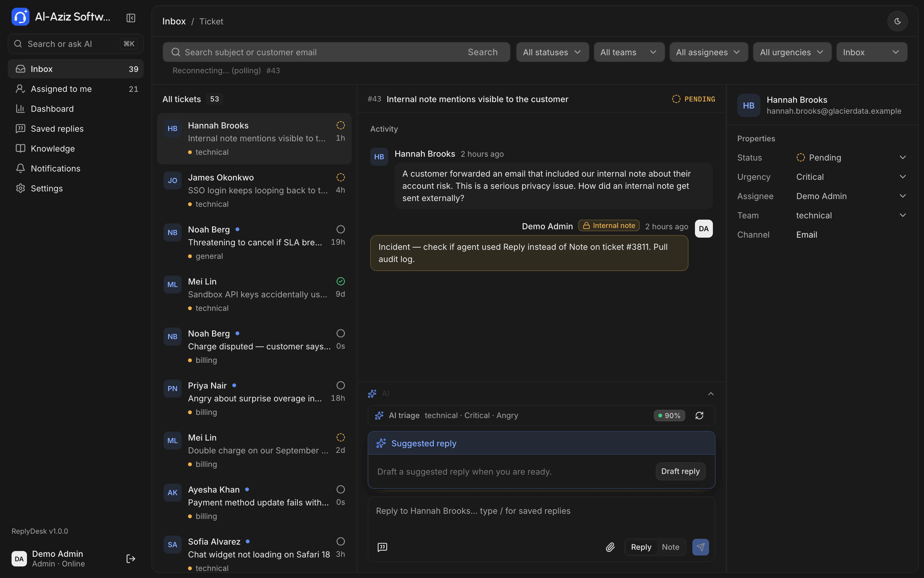
Task: Change the Urgency Critical dropdown
Action: (x=851, y=177)
